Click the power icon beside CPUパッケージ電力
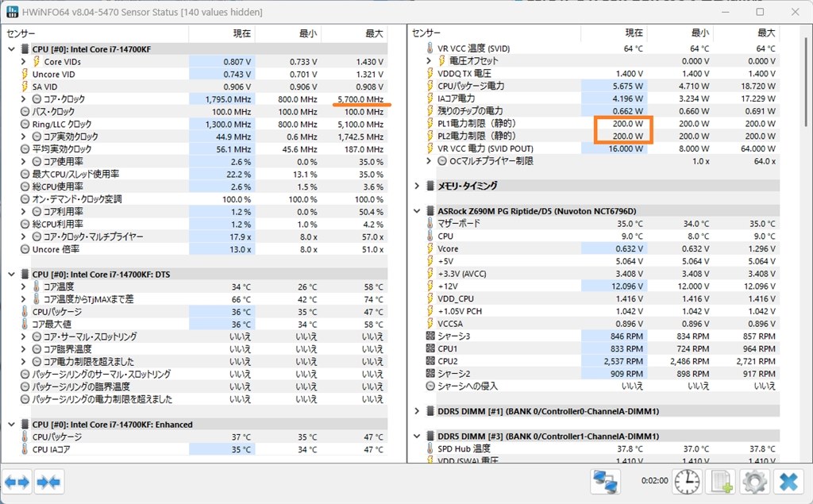 tap(430, 86)
